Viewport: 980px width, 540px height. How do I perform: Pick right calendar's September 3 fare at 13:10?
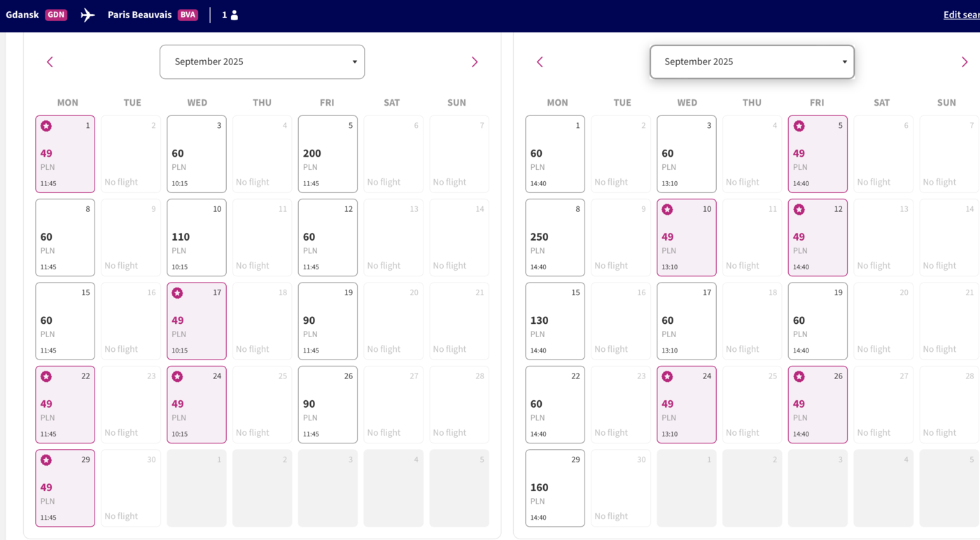(687, 154)
